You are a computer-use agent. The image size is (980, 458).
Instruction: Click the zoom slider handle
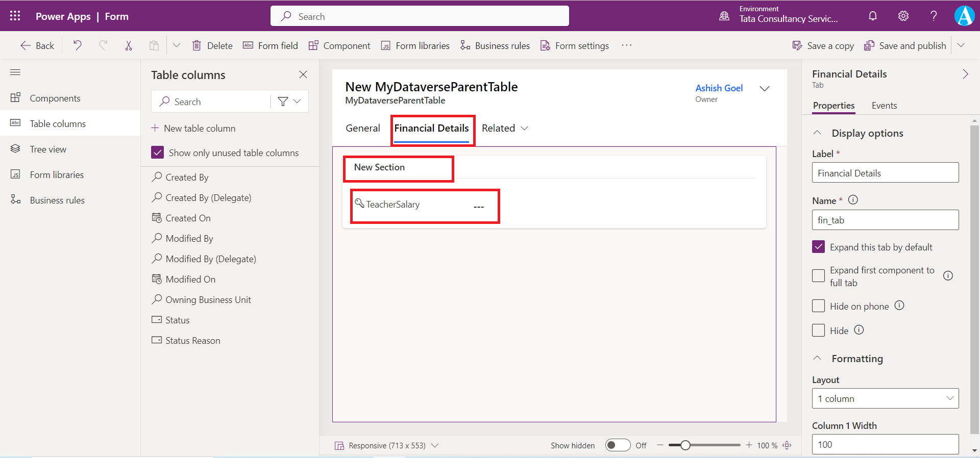point(685,445)
